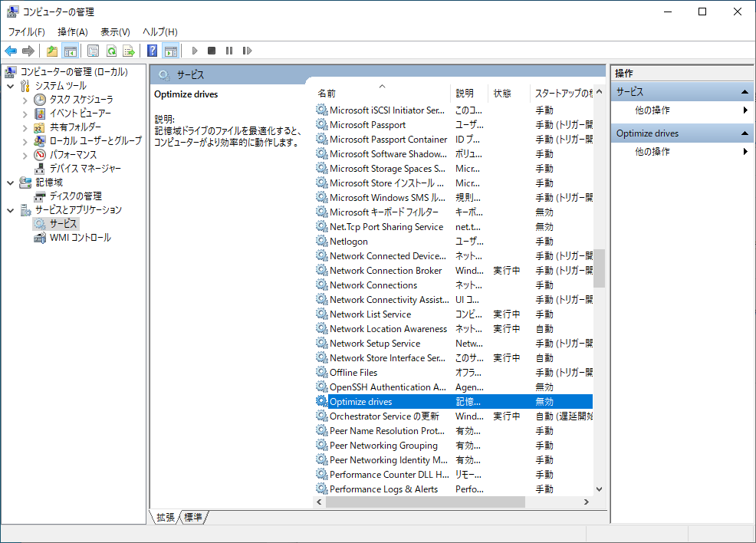Toggle the Show/Hide console tree icon
The width and height of the screenshot is (756, 543).
[x=71, y=51]
